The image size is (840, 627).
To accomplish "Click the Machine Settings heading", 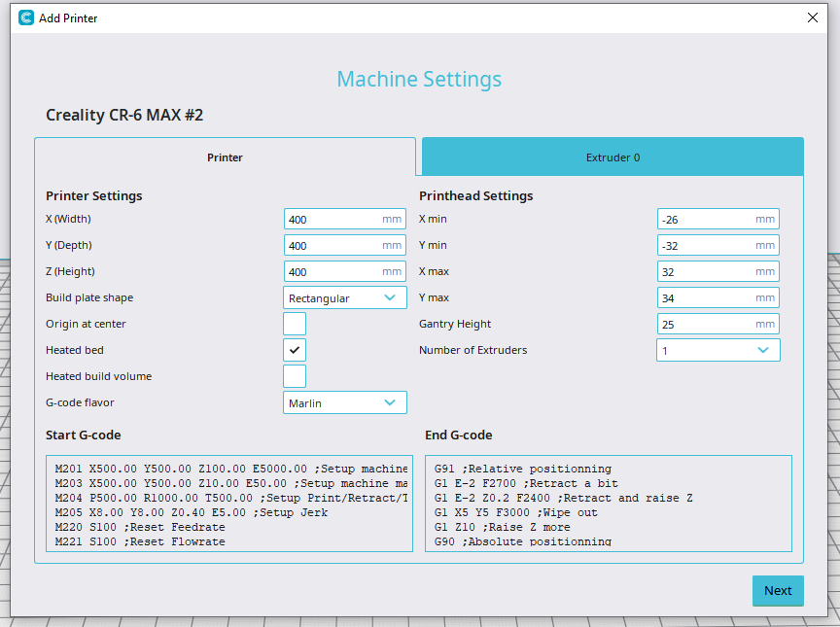I will click(419, 80).
